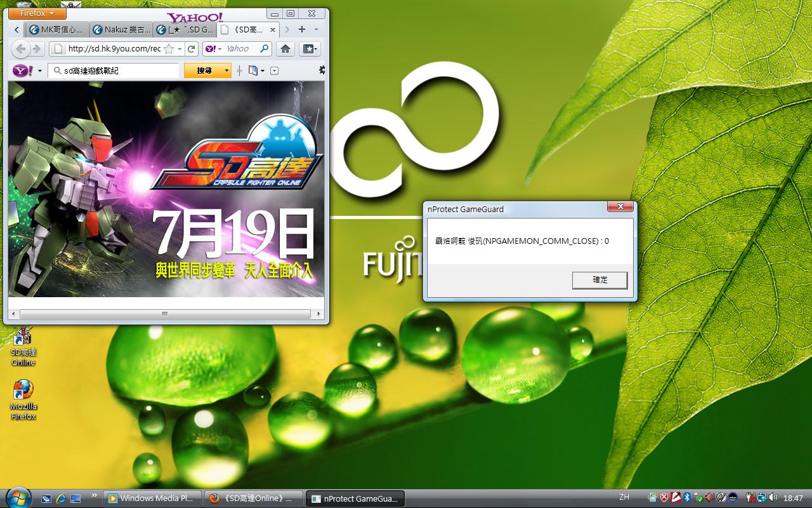The width and height of the screenshot is (812, 508).
Task: Click the ZH language bar indicator
Action: click(624, 498)
